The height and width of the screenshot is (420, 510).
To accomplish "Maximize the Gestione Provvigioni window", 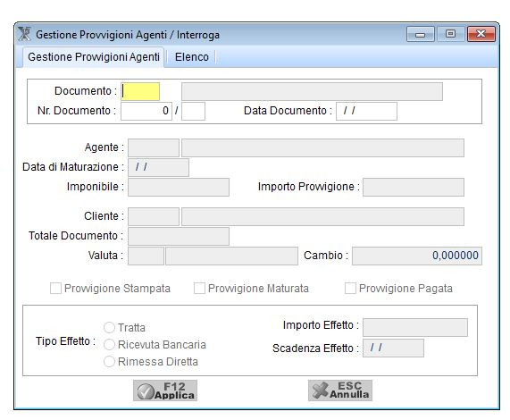I will tap(450, 34).
